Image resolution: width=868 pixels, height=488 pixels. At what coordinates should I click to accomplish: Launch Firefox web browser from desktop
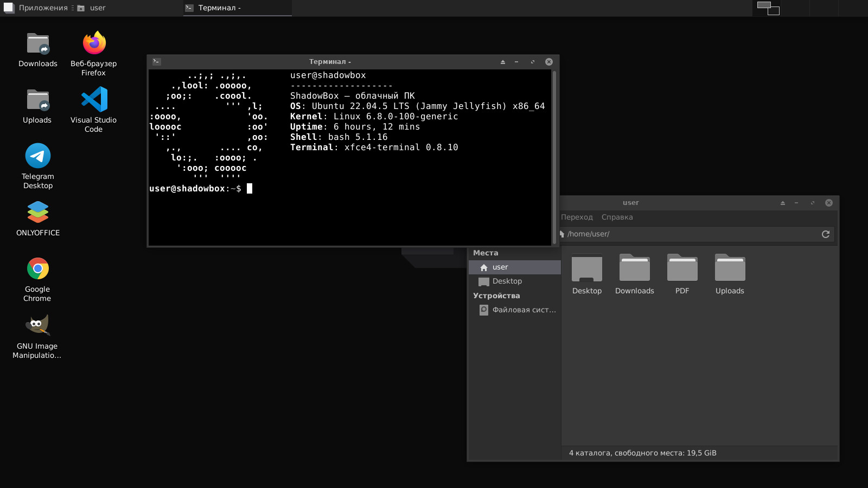[x=94, y=53]
